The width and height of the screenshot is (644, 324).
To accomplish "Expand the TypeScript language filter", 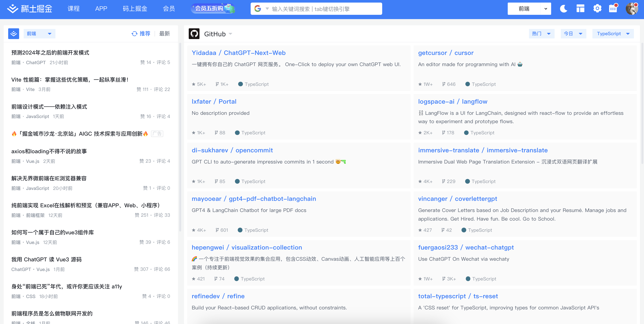I will point(613,34).
